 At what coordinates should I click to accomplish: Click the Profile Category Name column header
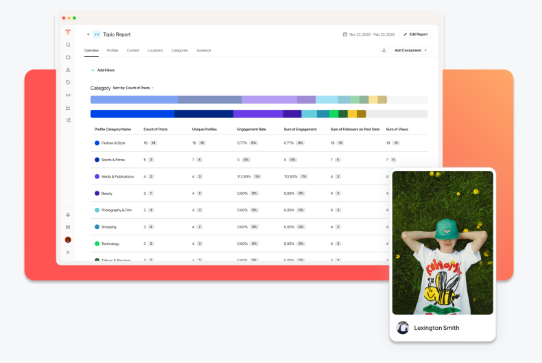(x=113, y=129)
